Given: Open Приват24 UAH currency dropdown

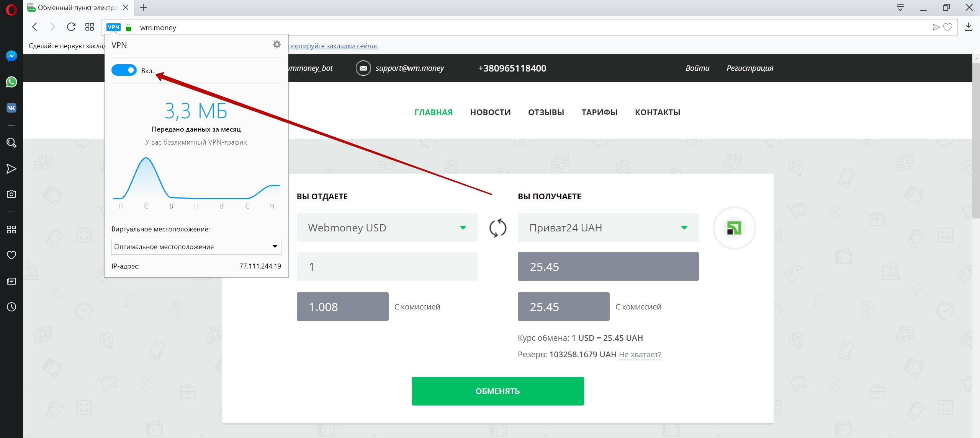Looking at the screenshot, I should [x=608, y=228].
